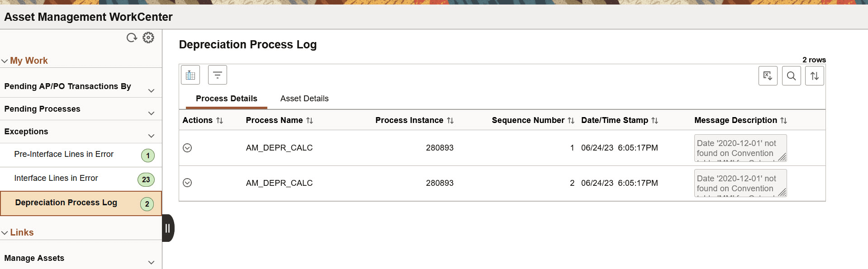
Task: Open the Manage Assets dropdown
Action: (152, 262)
